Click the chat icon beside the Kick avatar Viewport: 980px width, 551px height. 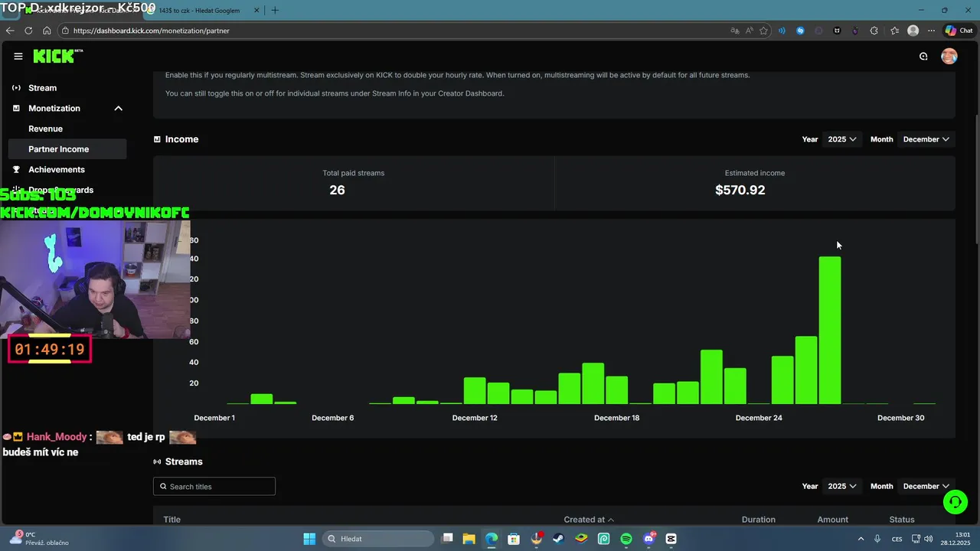pyautogui.click(x=923, y=56)
